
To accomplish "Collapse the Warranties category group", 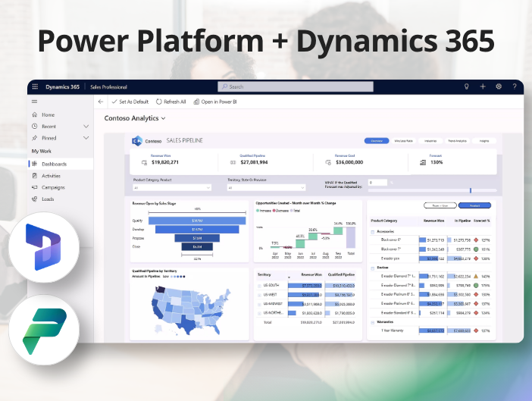I will point(373,322).
